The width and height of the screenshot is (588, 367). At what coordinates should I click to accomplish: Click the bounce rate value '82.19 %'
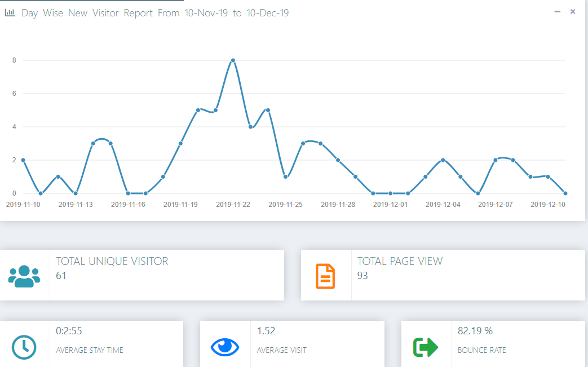point(475,331)
